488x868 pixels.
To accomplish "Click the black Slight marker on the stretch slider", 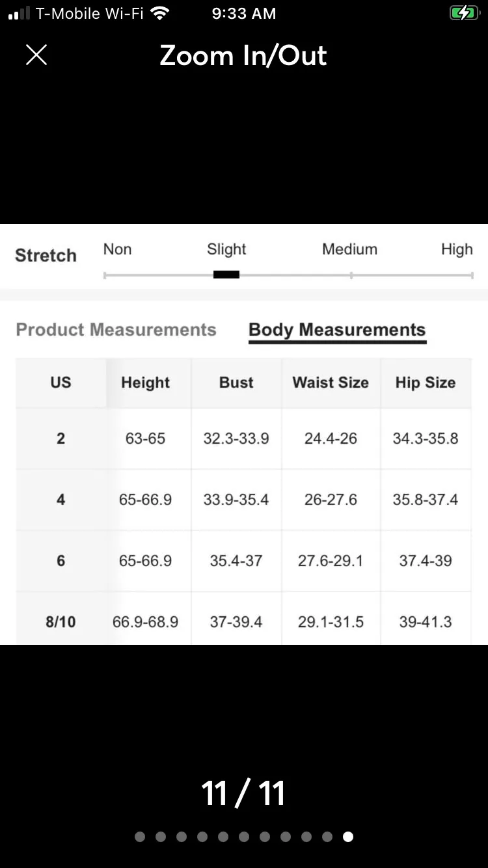I will pos(226,275).
